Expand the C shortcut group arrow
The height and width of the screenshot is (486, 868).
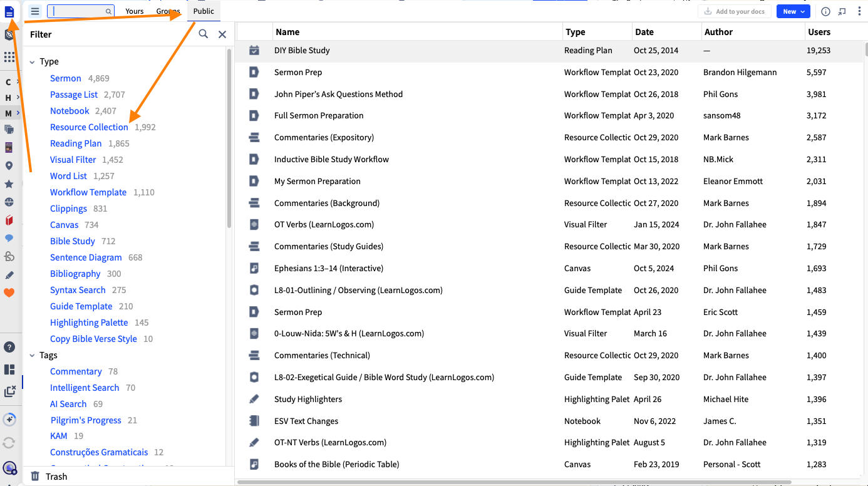pyautogui.click(x=18, y=82)
